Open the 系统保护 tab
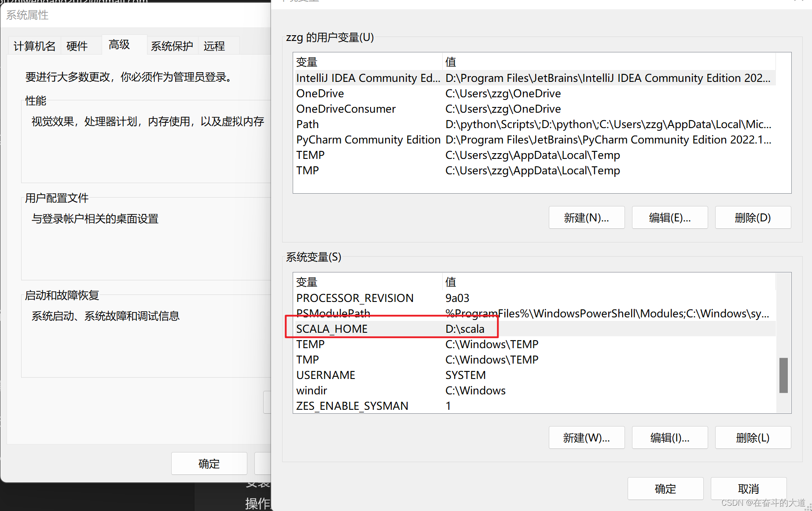The width and height of the screenshot is (812, 511). click(x=172, y=45)
